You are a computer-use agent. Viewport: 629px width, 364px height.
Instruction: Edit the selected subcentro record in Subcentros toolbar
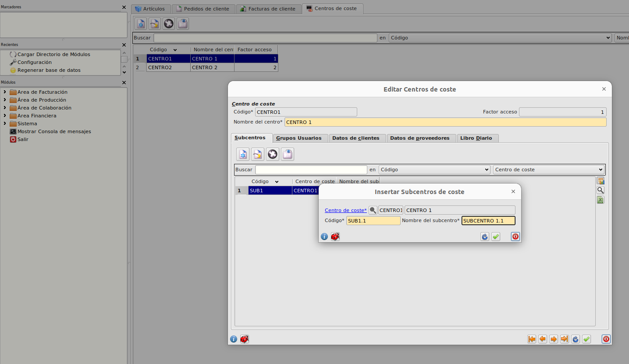pyautogui.click(x=258, y=154)
